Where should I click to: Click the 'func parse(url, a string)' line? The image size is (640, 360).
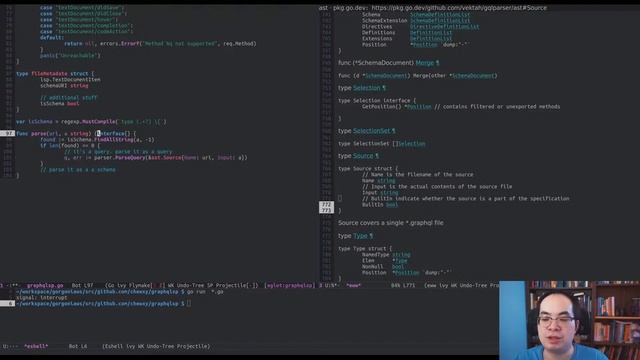click(x=76, y=133)
